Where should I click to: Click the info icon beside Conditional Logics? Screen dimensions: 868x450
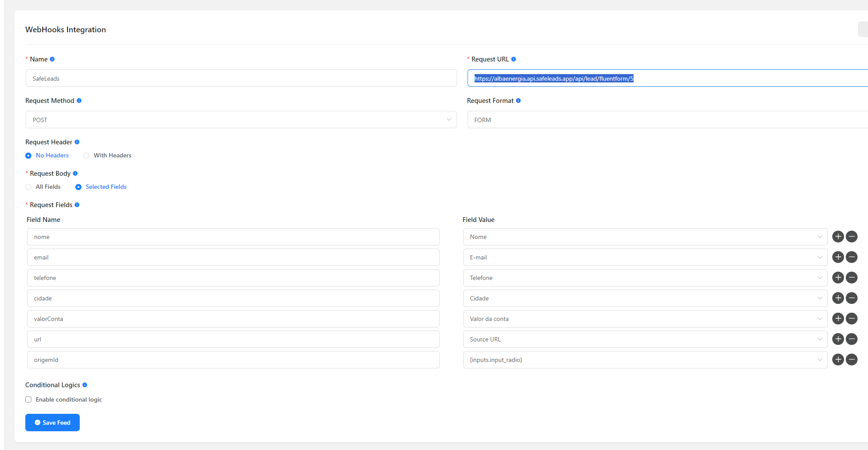85,385
